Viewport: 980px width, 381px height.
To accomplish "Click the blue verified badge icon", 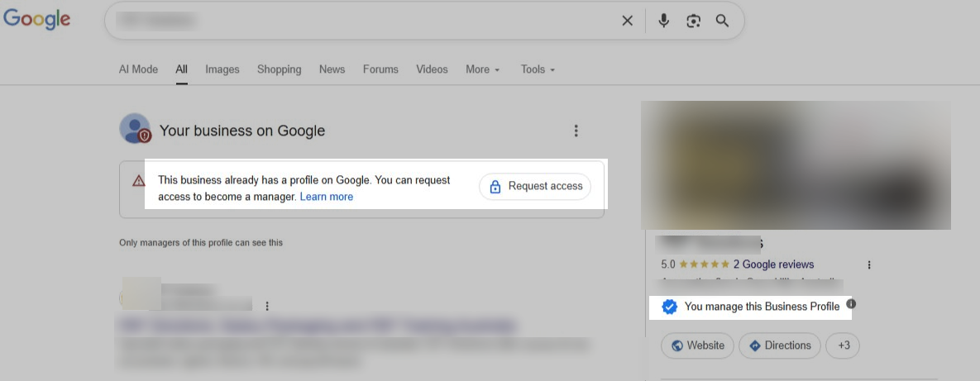I will (x=669, y=307).
